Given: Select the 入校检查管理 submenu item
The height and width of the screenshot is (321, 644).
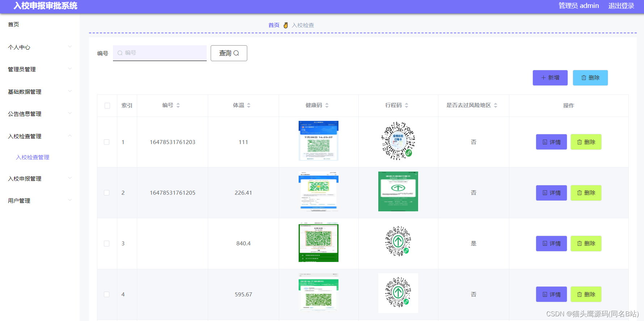Looking at the screenshot, I should (x=33, y=157).
